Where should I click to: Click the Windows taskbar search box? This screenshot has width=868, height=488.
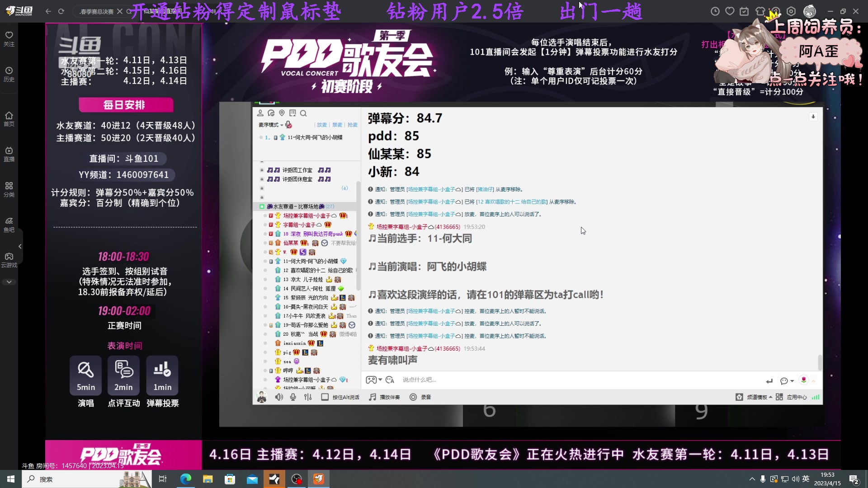click(x=87, y=479)
